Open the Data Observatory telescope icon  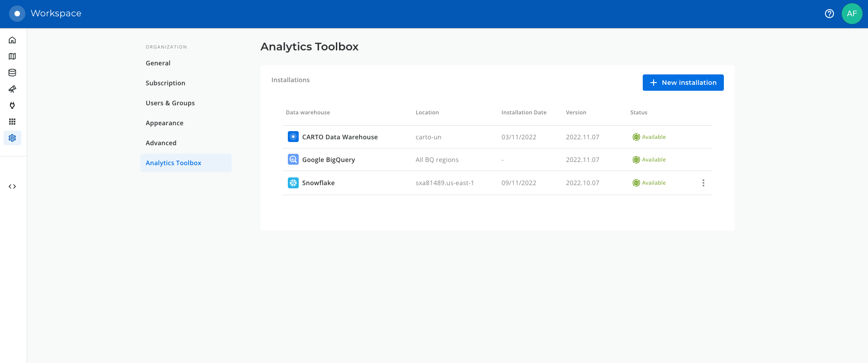(x=12, y=89)
